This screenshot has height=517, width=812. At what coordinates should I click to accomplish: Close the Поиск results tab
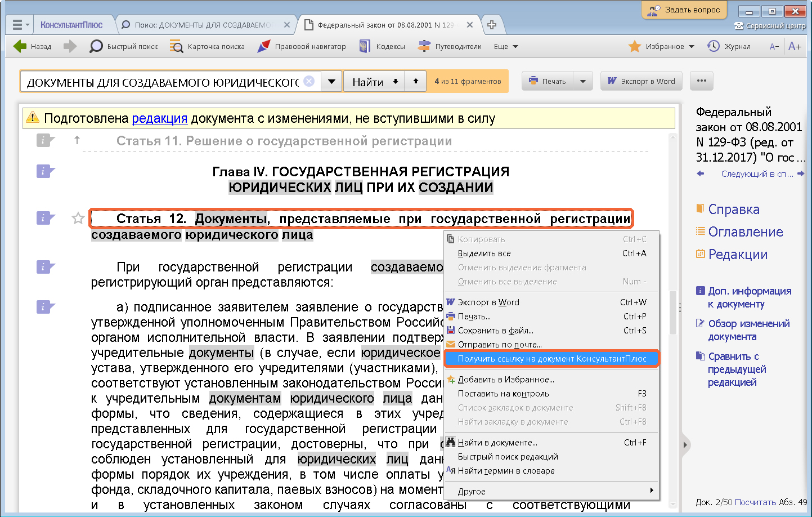point(287,25)
